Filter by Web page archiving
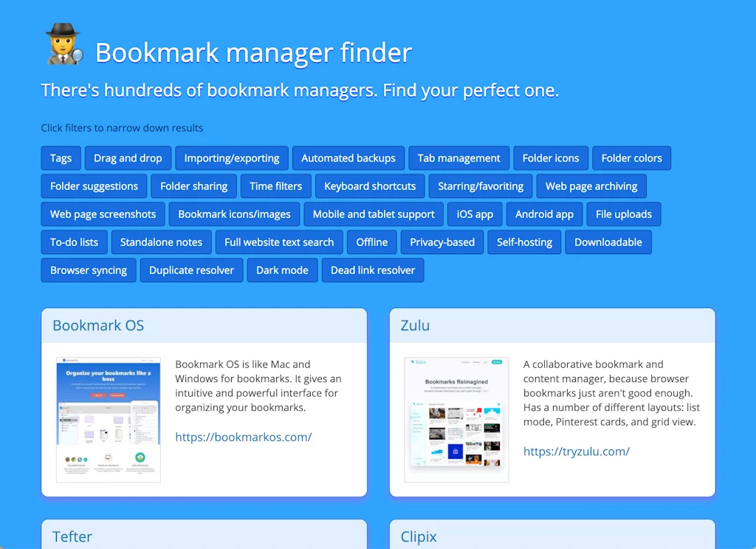Viewport: 756px width, 549px height. pos(591,185)
